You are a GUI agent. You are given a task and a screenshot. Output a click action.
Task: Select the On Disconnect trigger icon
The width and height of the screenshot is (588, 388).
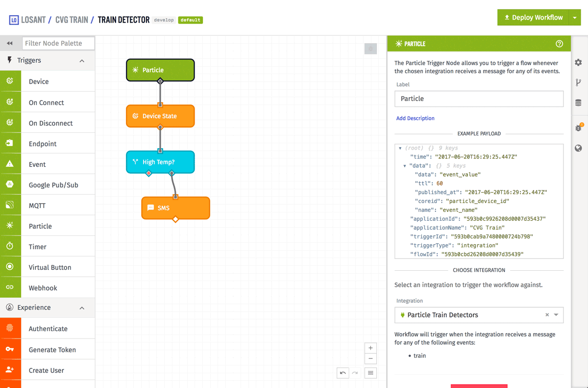pos(10,123)
